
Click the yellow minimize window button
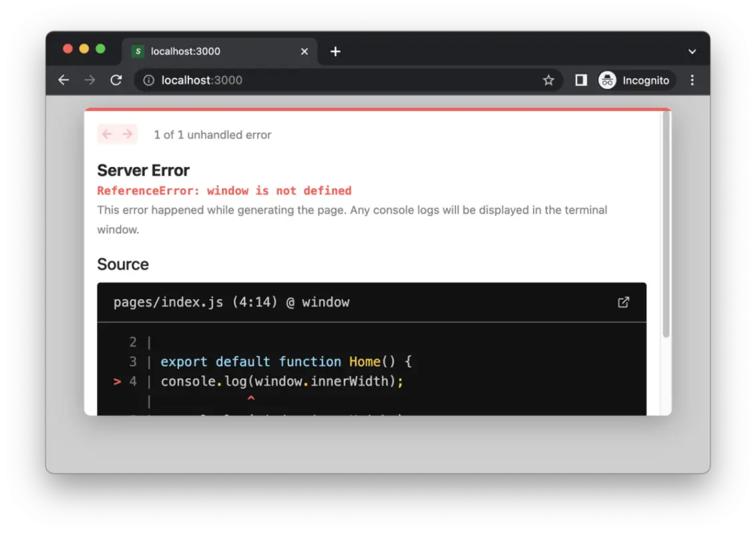(84, 49)
